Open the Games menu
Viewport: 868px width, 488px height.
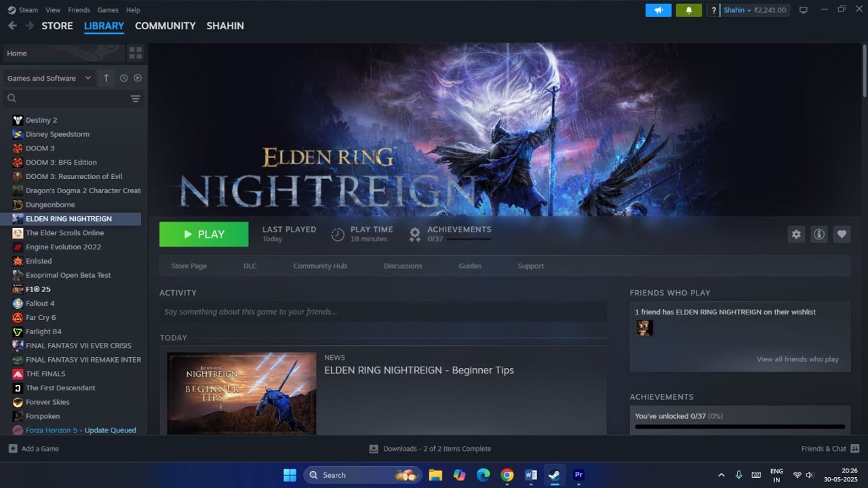[108, 10]
